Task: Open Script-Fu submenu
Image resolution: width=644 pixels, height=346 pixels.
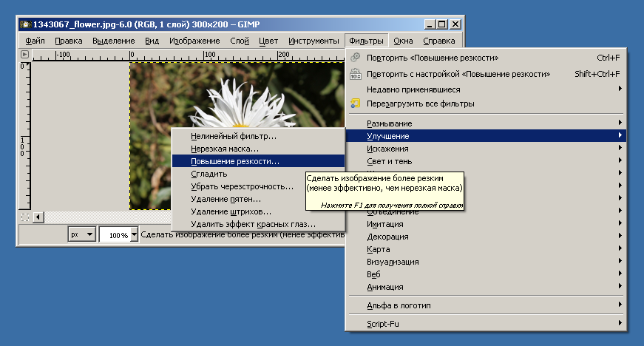Action: tap(486, 324)
